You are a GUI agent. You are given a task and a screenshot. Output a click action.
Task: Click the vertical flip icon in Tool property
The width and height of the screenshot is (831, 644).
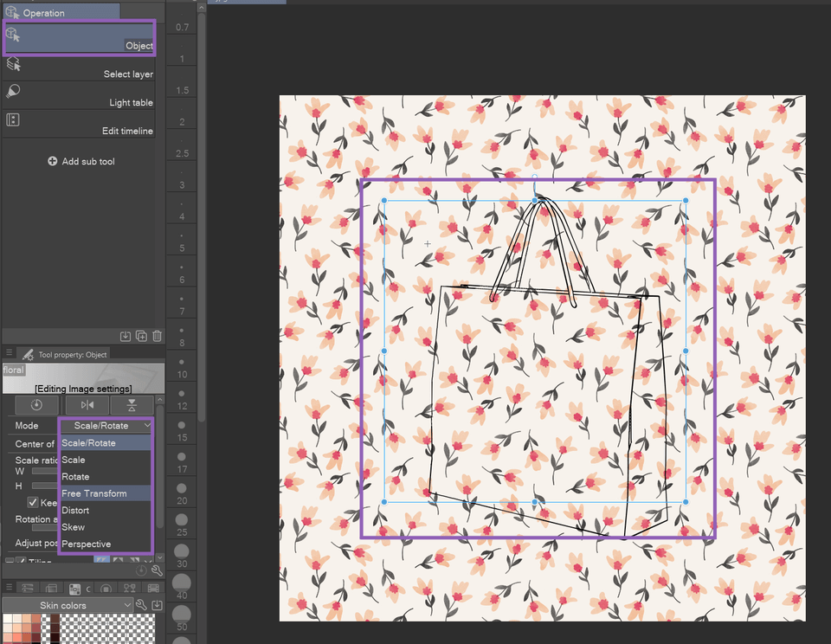[132, 404]
